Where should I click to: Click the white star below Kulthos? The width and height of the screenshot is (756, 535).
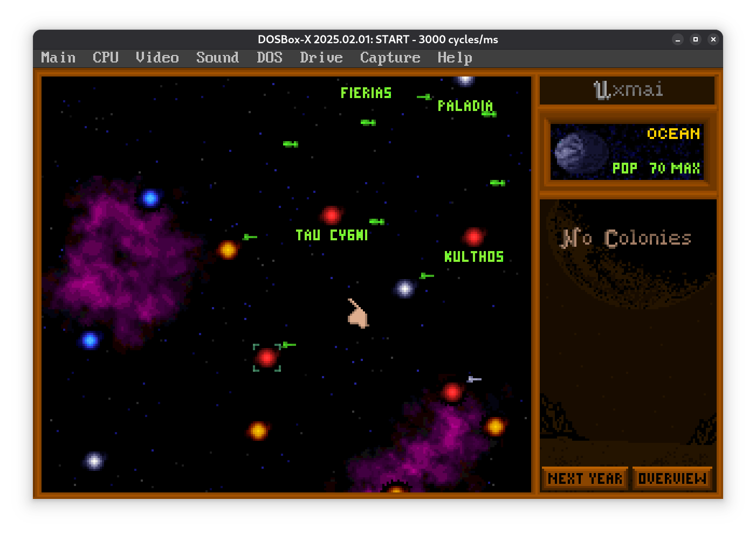pos(404,289)
